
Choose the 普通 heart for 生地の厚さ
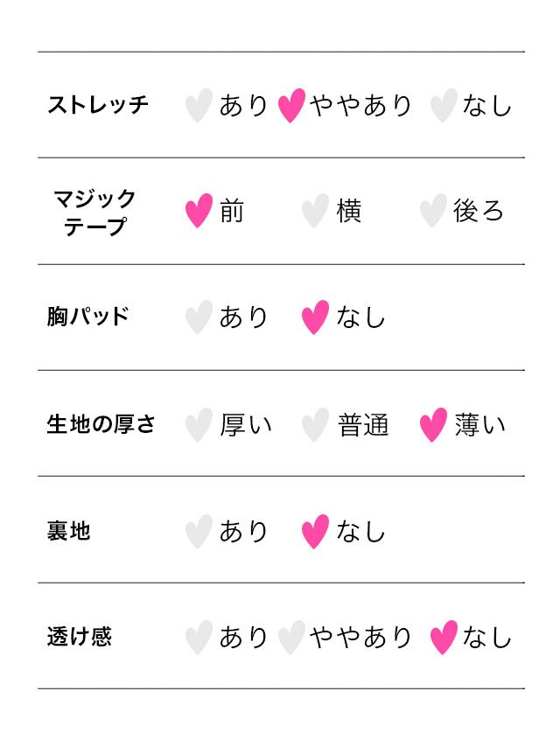[315, 424]
